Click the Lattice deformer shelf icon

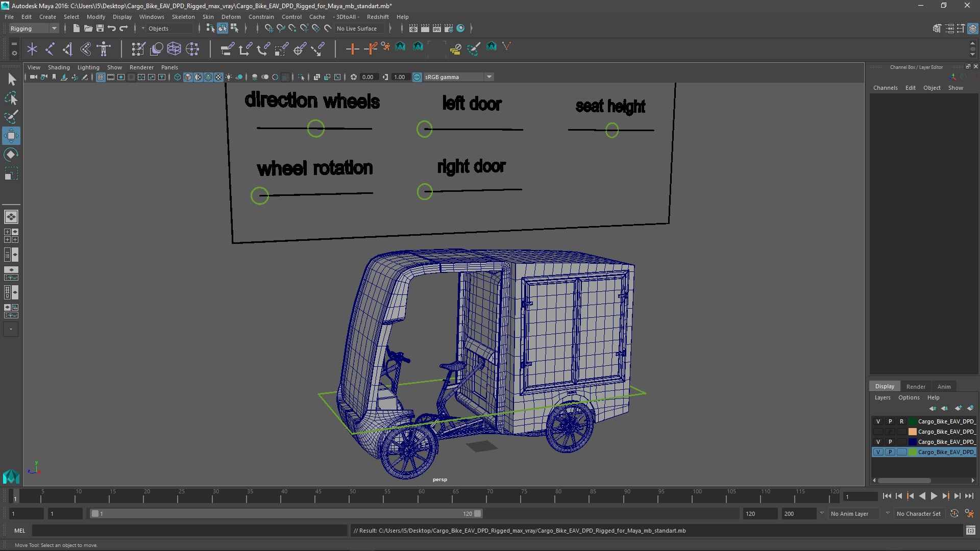pyautogui.click(x=174, y=49)
